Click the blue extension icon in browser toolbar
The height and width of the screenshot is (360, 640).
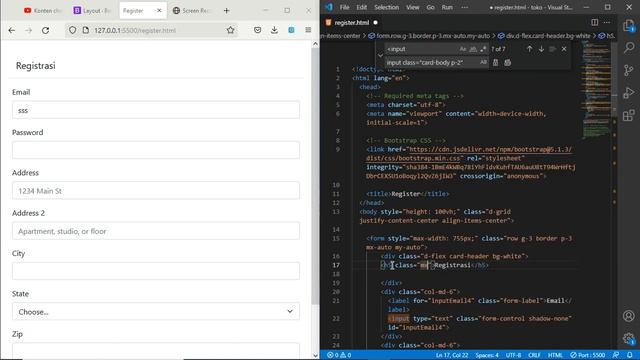[x=291, y=30]
